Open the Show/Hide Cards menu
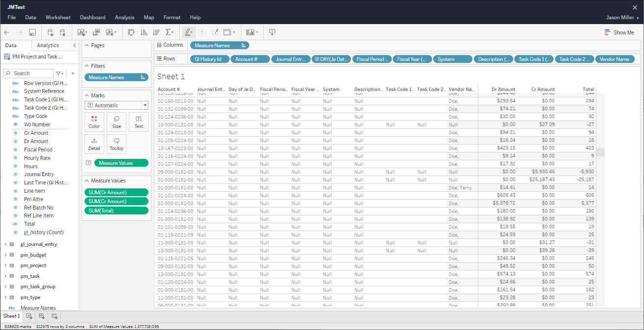The width and height of the screenshot is (644, 330). [252, 32]
